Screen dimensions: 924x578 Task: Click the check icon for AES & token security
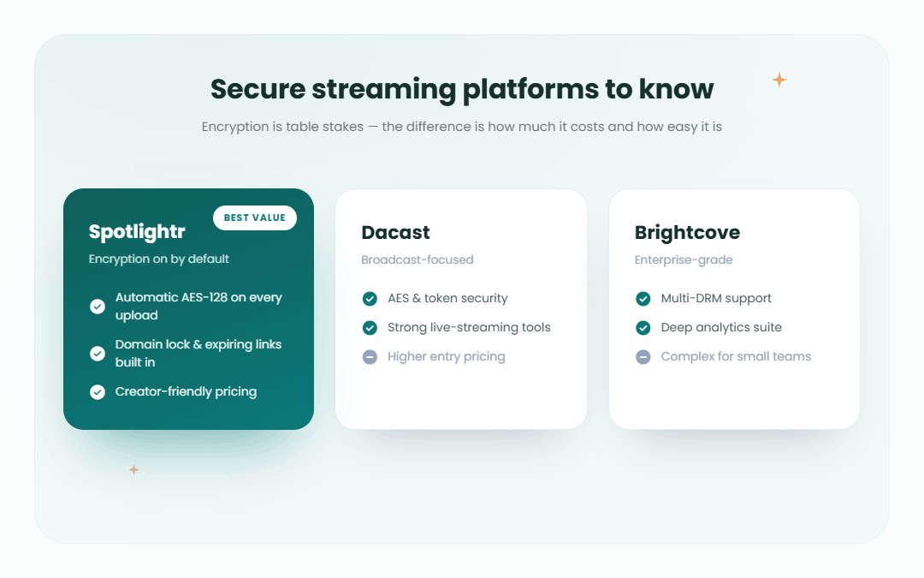pos(370,299)
